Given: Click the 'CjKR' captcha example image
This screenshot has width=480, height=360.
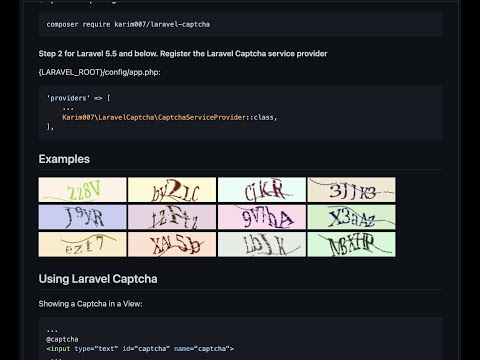Looking at the screenshot, I should (x=262, y=190).
